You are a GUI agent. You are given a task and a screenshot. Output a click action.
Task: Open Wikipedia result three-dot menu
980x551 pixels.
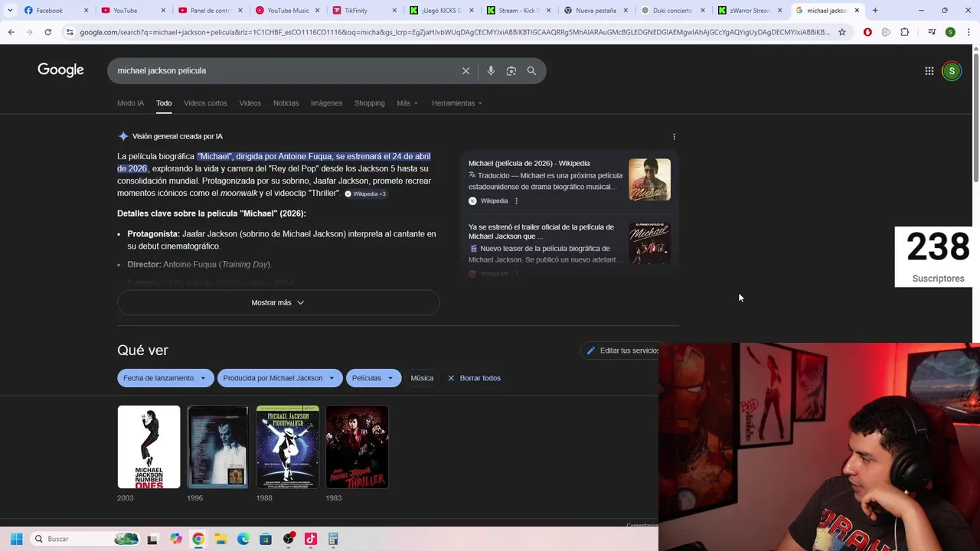click(x=516, y=201)
